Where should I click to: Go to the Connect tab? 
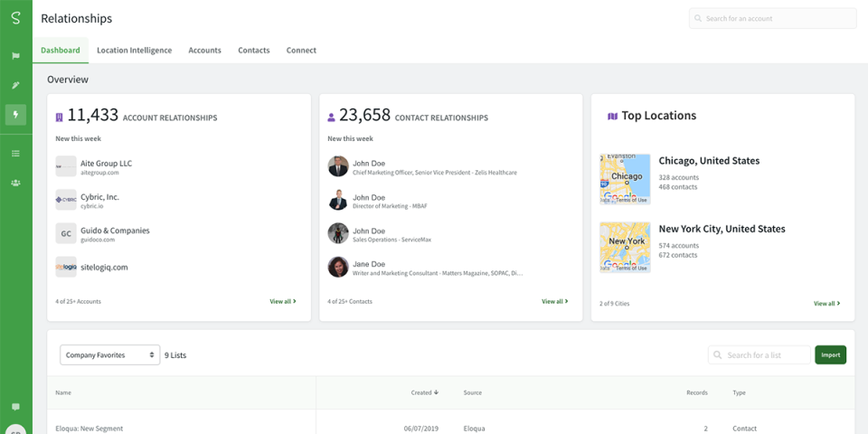[301, 51]
